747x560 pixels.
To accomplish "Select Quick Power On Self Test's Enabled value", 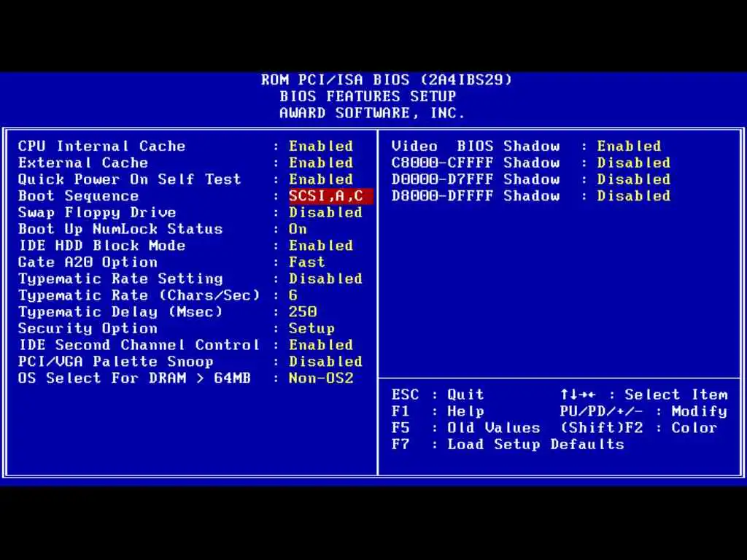I will [321, 179].
